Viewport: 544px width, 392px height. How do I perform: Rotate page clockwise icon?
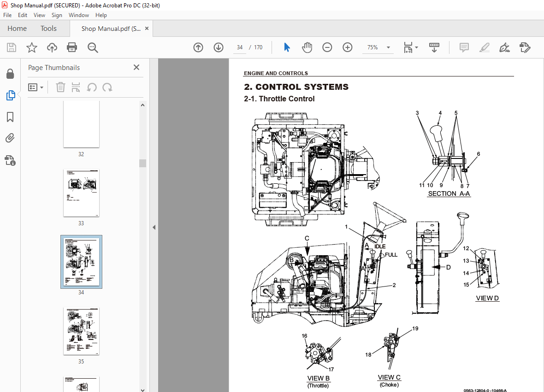(107, 88)
